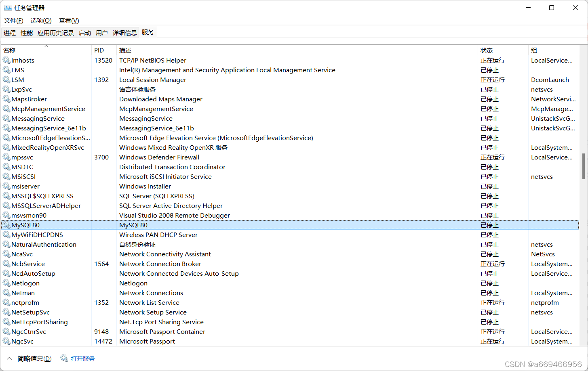This screenshot has width=588, height=371.
Task: Collapse view with 简略信息(D) chevron
Action: coord(9,358)
